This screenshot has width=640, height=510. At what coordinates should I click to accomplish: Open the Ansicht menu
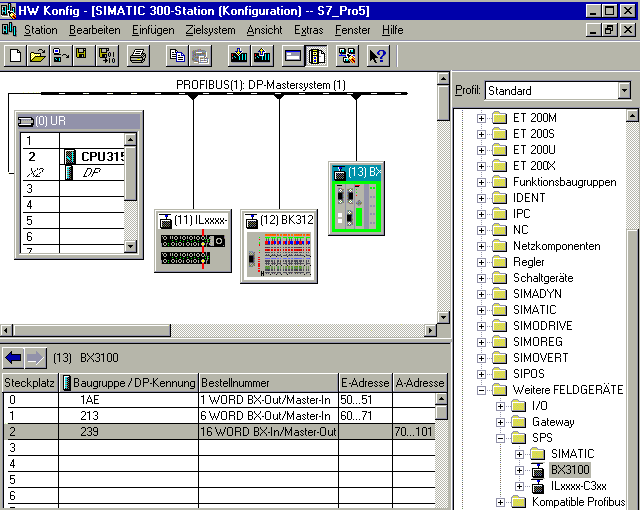pos(264,30)
